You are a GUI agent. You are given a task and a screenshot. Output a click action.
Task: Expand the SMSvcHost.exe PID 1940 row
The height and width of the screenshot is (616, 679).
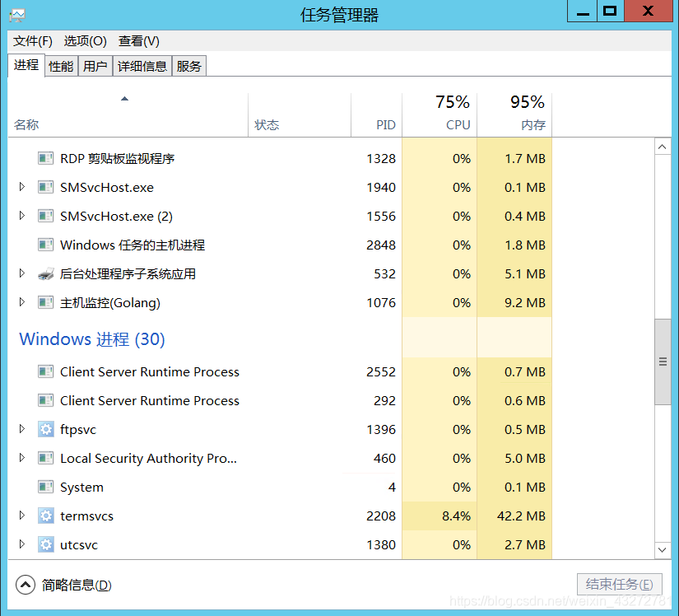click(22, 187)
